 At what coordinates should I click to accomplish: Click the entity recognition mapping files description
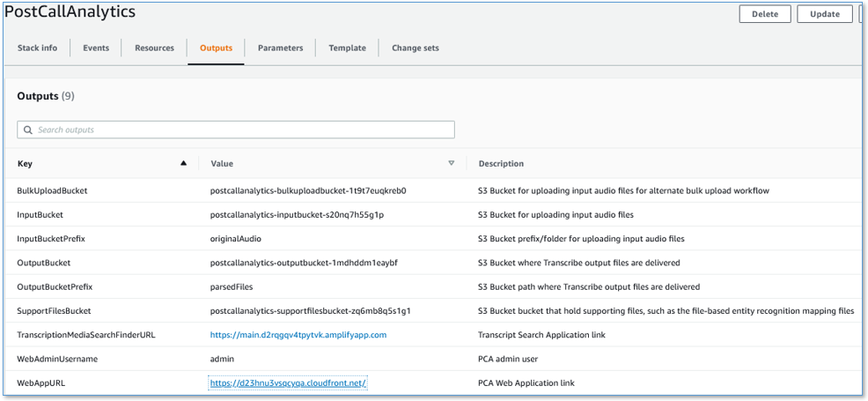click(x=666, y=311)
